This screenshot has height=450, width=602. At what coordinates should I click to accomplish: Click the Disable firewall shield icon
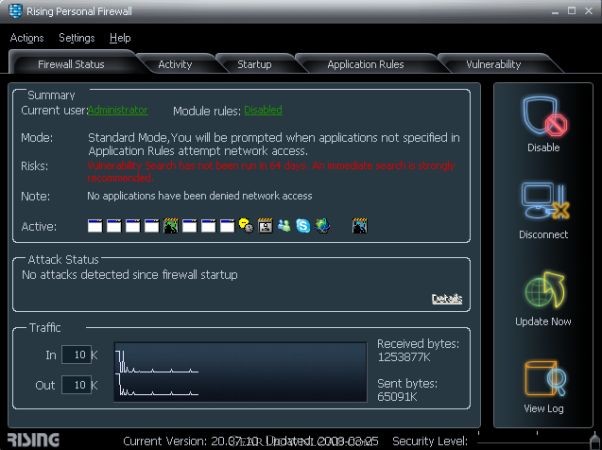point(543,116)
